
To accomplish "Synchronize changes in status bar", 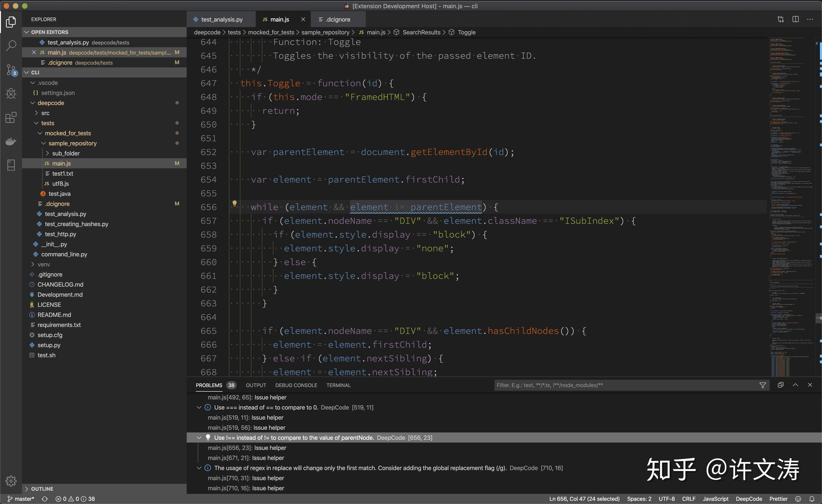I will (45, 499).
